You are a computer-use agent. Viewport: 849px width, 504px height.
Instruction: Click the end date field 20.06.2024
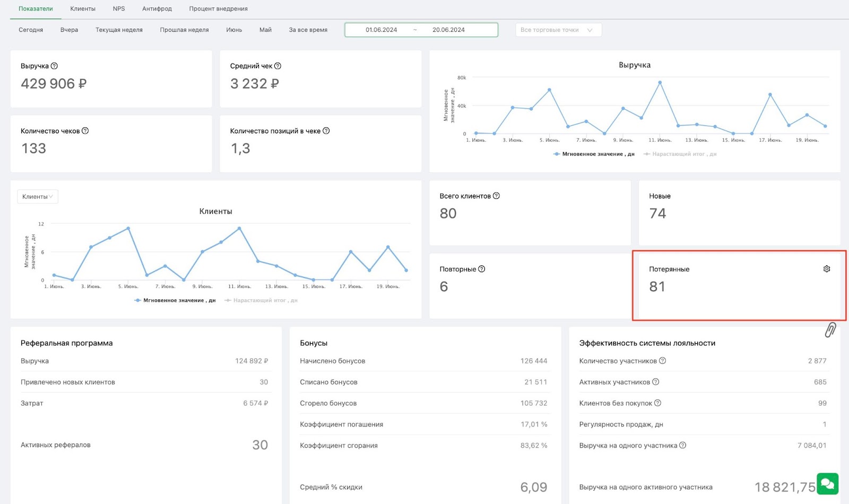pos(448,30)
